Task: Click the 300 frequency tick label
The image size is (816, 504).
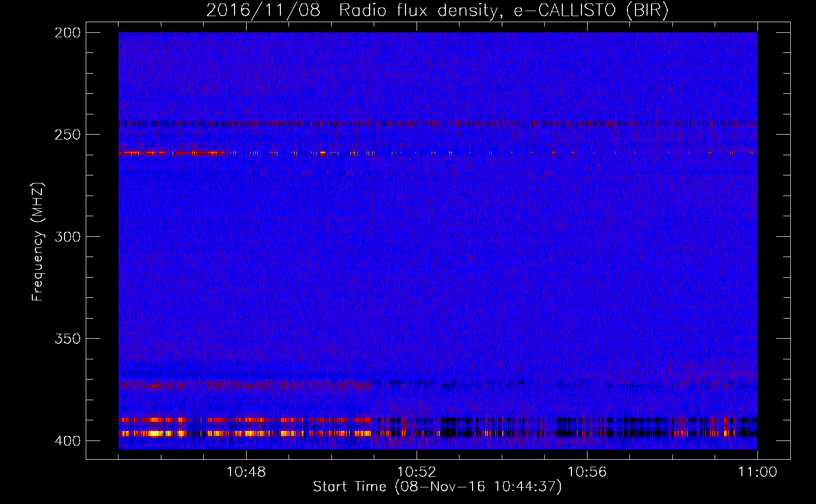Action: 68,236
